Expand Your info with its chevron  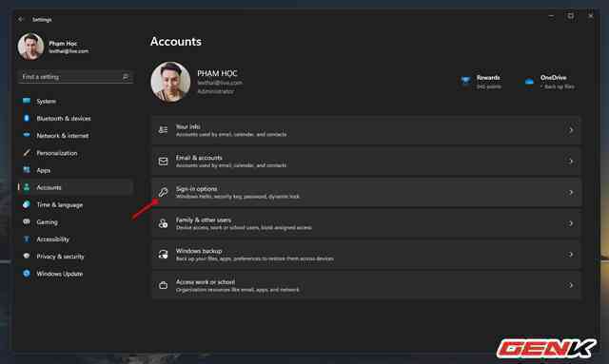click(571, 130)
